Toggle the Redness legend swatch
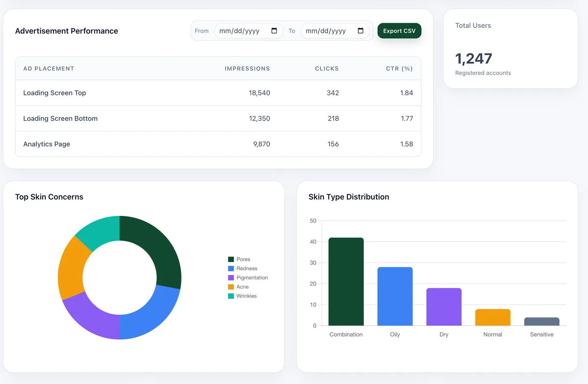The width and height of the screenshot is (588, 384). 231,268
